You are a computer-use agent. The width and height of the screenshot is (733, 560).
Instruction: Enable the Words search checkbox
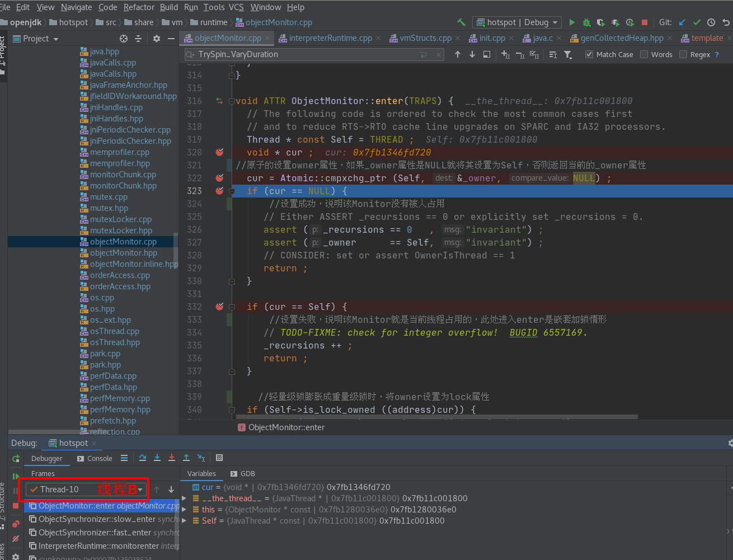(x=644, y=54)
